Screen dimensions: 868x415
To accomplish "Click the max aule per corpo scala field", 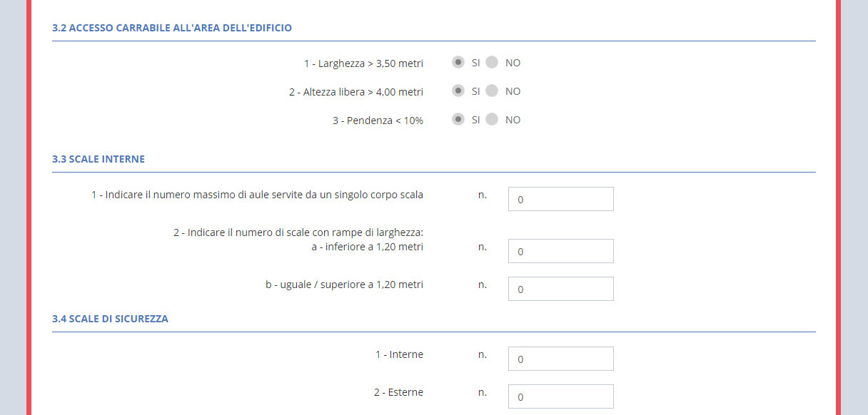I will (x=560, y=200).
